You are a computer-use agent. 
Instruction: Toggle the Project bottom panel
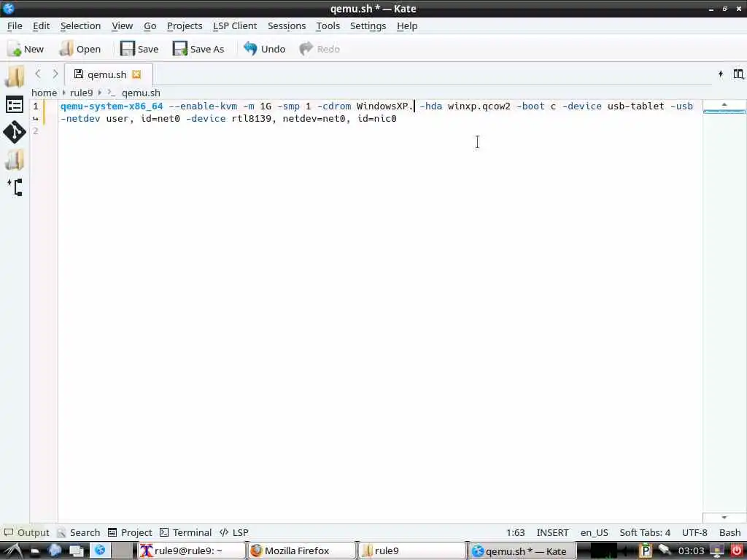pyautogui.click(x=130, y=532)
